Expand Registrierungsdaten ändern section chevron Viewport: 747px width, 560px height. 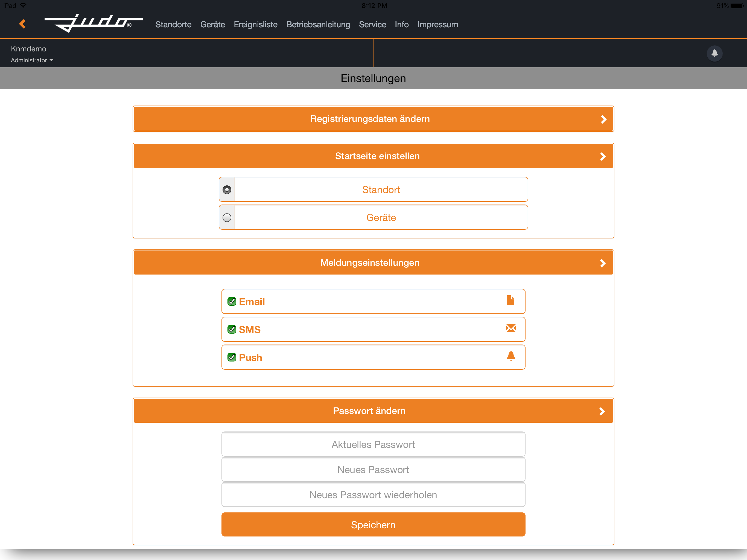pyautogui.click(x=603, y=119)
